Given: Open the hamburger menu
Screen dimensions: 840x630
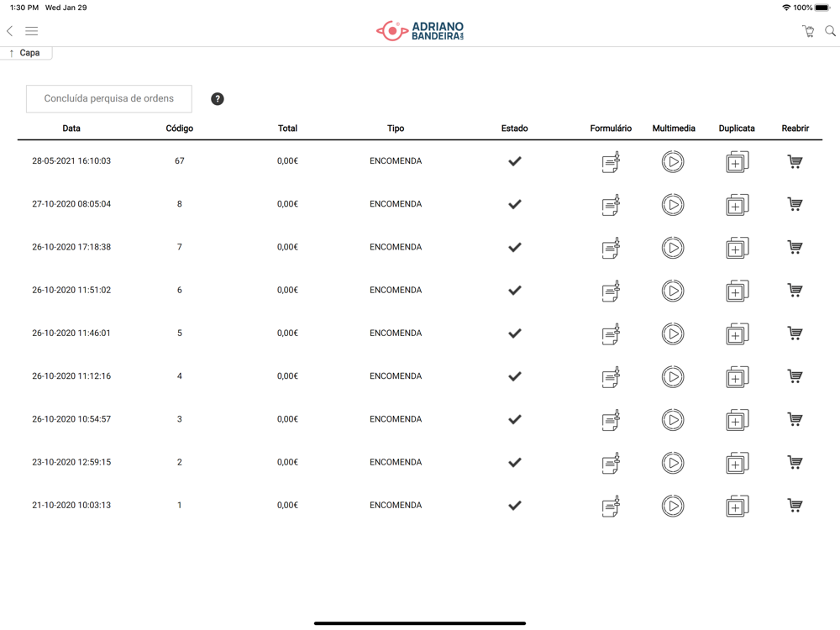Looking at the screenshot, I should click(32, 31).
